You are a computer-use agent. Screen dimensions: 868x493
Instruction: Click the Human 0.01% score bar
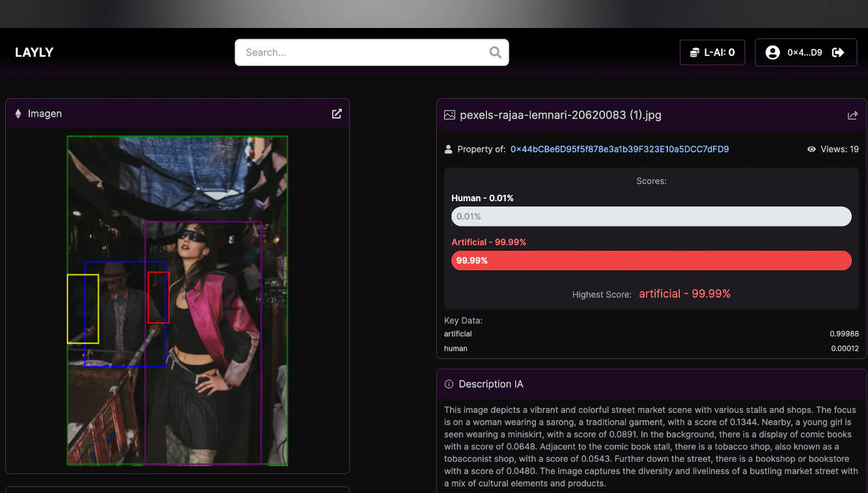point(651,216)
